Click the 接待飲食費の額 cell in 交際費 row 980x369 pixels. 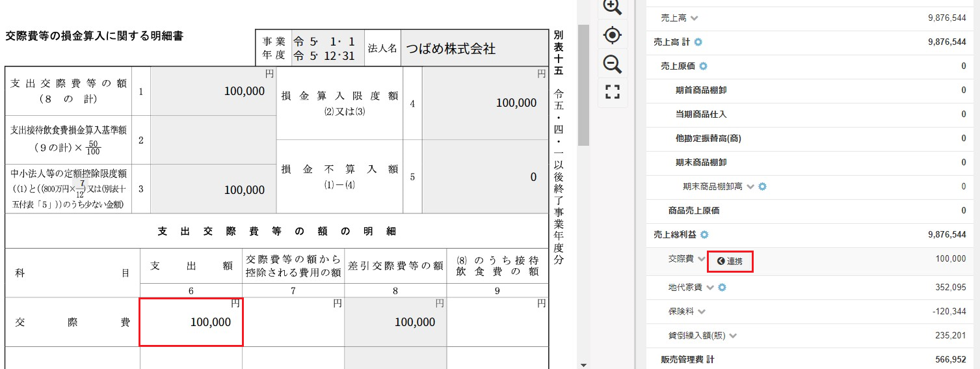pyautogui.click(x=497, y=321)
